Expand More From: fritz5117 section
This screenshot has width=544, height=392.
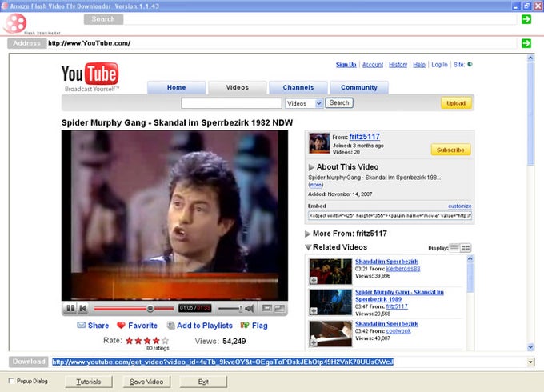tap(307, 234)
